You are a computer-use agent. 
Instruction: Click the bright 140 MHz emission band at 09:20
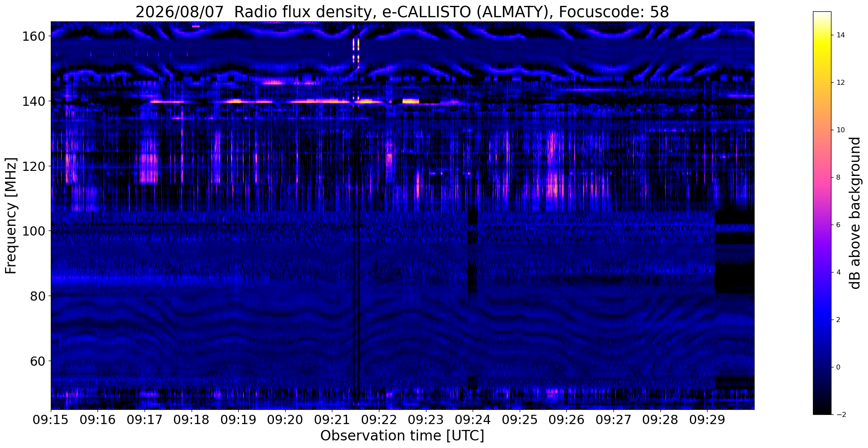coord(320,101)
